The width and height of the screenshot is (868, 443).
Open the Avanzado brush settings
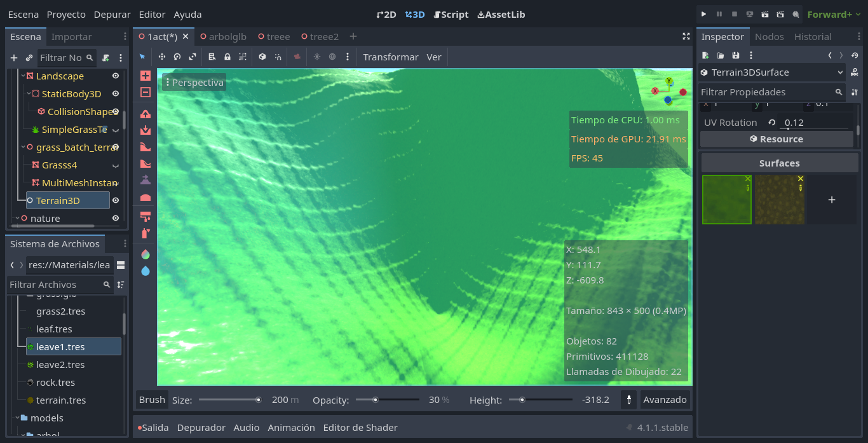665,400
